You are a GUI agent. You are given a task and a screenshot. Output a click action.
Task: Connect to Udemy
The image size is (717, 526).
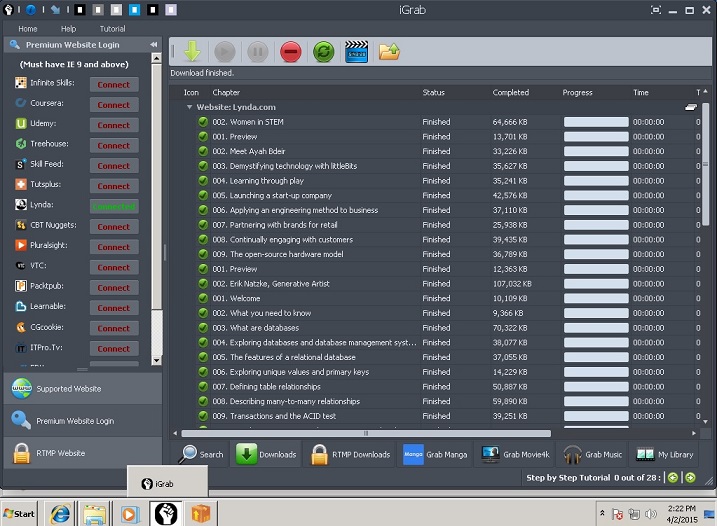114,125
